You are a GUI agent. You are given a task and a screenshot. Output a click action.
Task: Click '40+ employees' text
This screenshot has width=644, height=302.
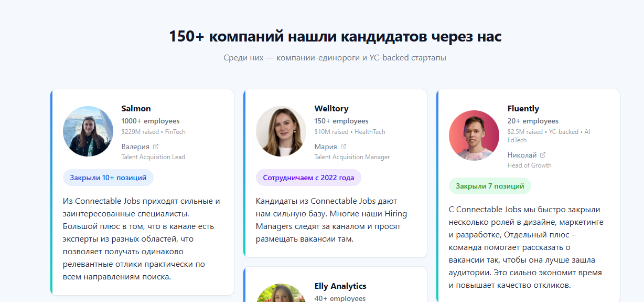tap(340, 298)
